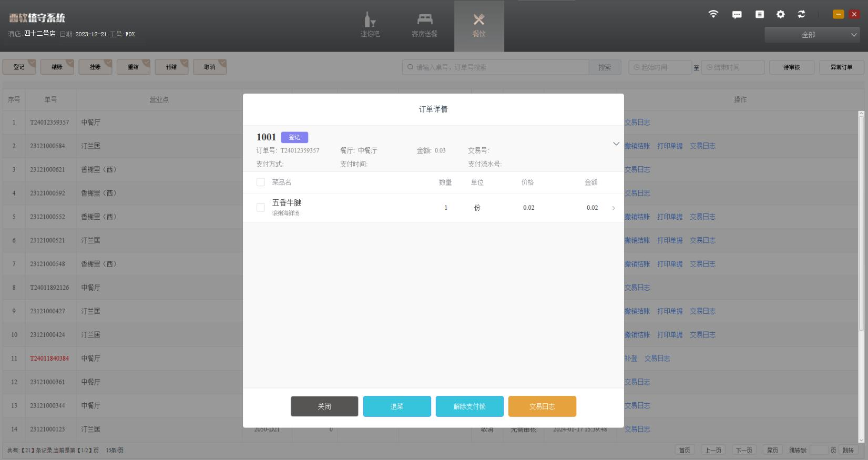Image resolution: width=868 pixels, height=460 pixels.
Task: Open the 全部 dropdown selector
Action: (x=811, y=35)
